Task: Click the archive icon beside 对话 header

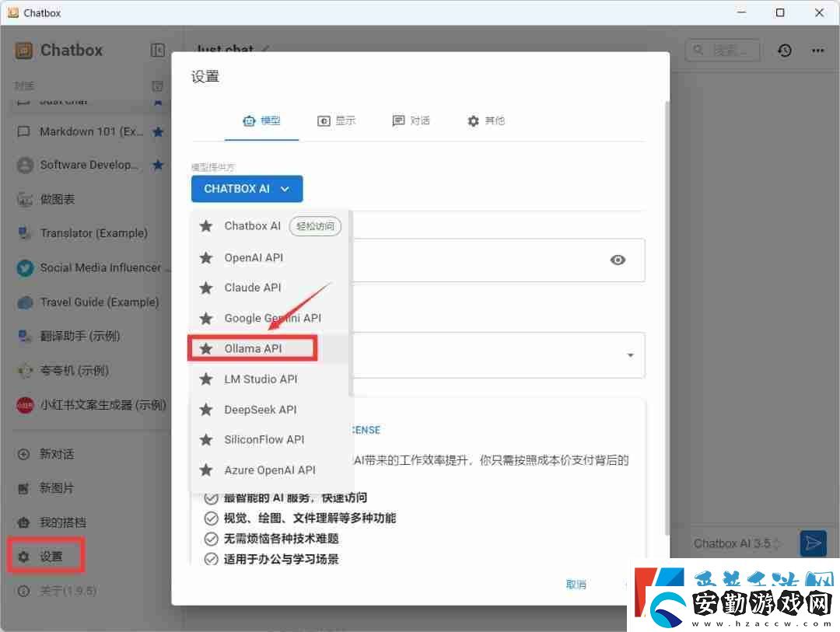Action: pyautogui.click(x=157, y=86)
